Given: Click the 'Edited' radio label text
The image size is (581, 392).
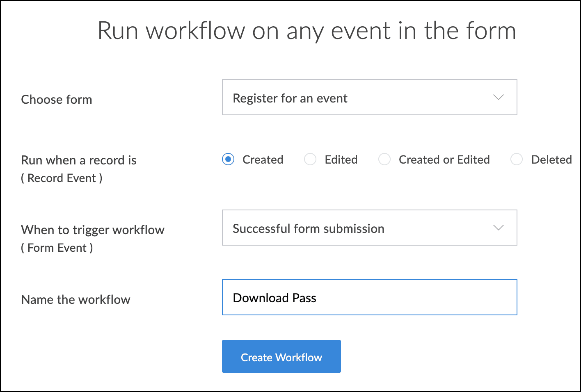Looking at the screenshot, I should click(x=341, y=160).
